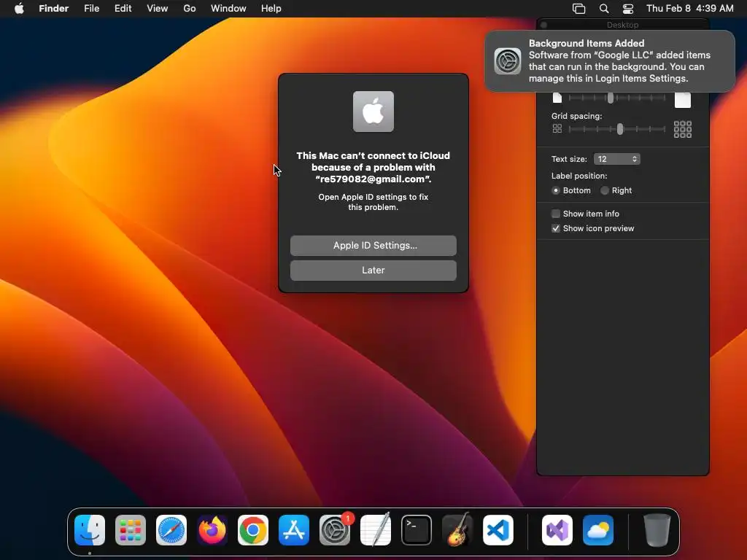Image resolution: width=747 pixels, height=560 pixels.
Task: Select Bottom label position
Action: coord(555,190)
